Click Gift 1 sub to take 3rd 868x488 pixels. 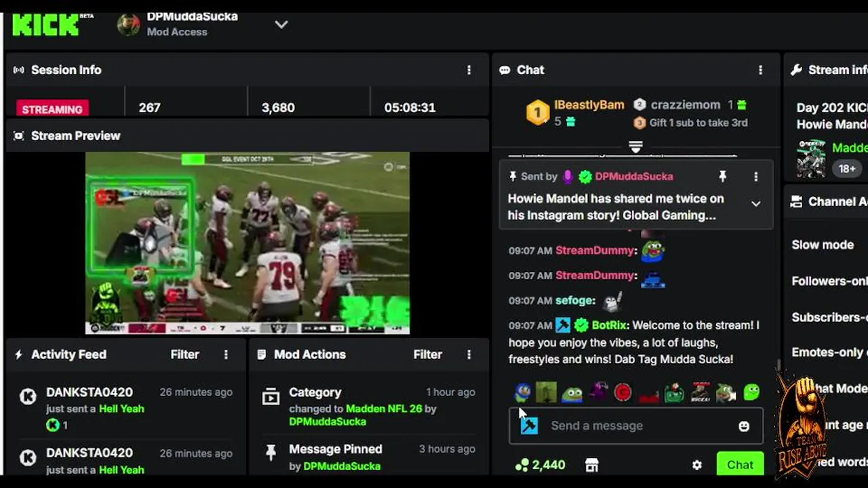tap(698, 123)
